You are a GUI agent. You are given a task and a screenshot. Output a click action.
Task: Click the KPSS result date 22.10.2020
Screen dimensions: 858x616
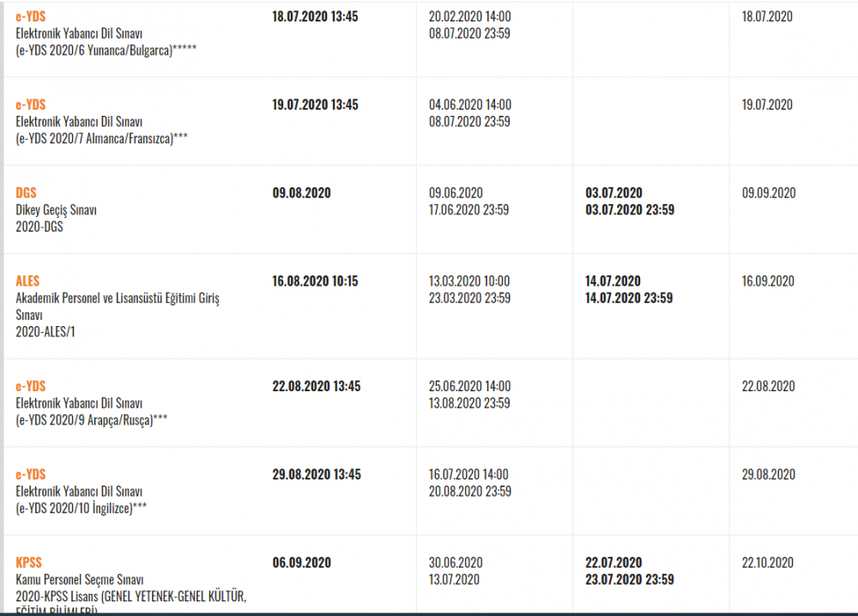pos(768,563)
